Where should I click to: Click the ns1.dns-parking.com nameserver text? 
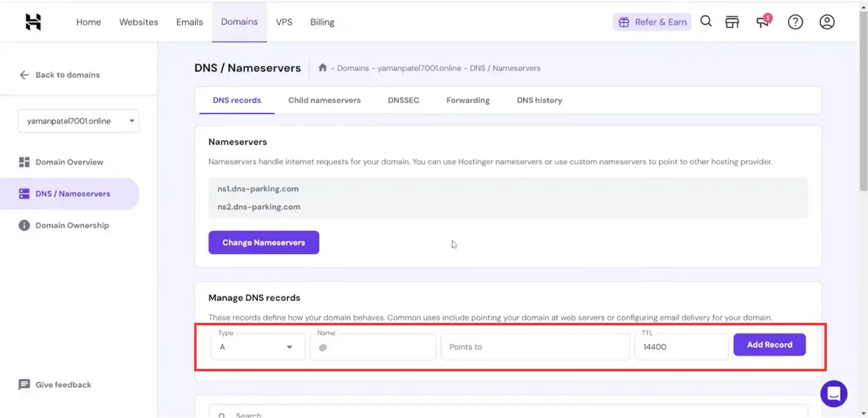(258, 189)
